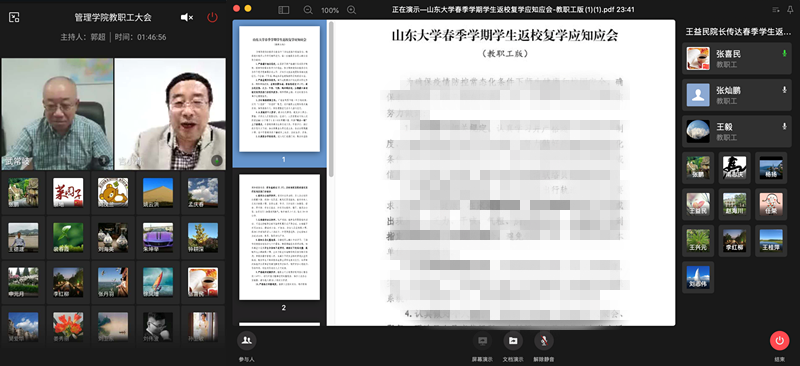Open the picture-in-picture window icon
Screen dimensions: 800x366
pyautogui.click(x=14, y=17)
